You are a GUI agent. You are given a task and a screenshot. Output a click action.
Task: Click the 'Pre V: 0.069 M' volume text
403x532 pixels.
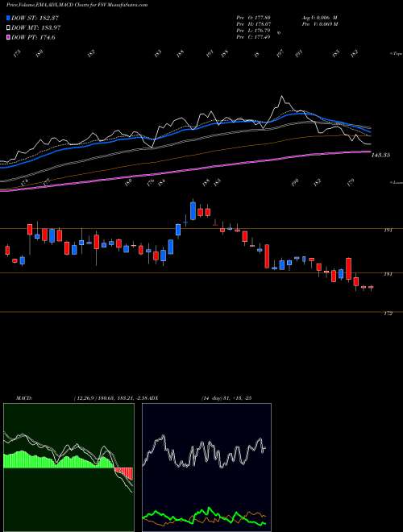[x=319, y=23]
